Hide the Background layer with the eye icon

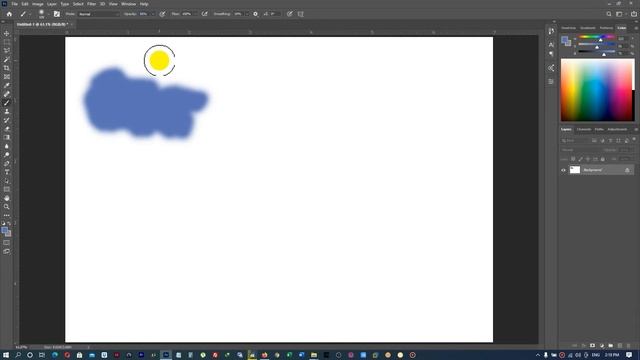564,170
